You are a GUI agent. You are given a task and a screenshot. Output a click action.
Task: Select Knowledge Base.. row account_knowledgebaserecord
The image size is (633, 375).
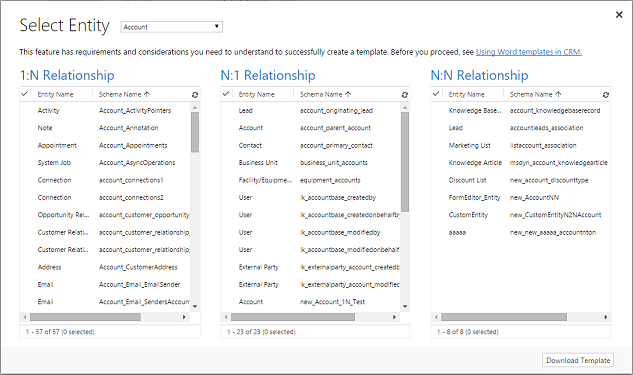pos(521,111)
